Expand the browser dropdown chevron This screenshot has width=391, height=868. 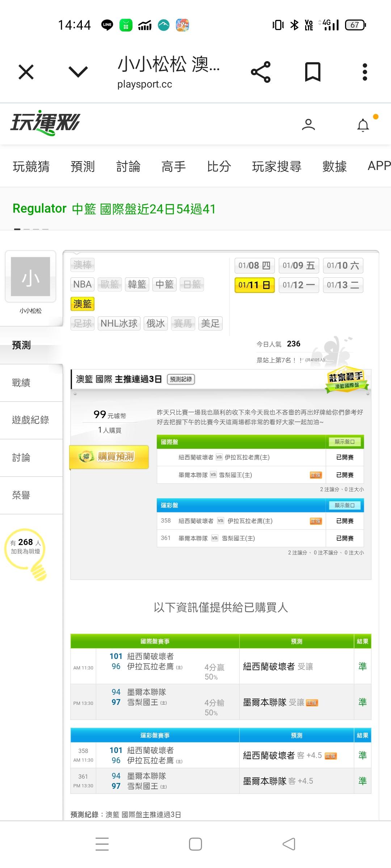[78, 72]
